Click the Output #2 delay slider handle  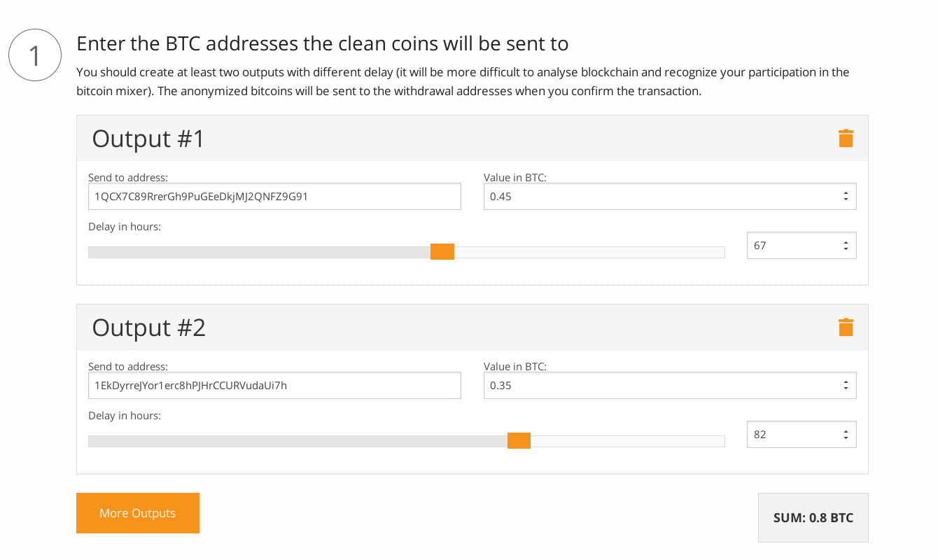pos(519,440)
